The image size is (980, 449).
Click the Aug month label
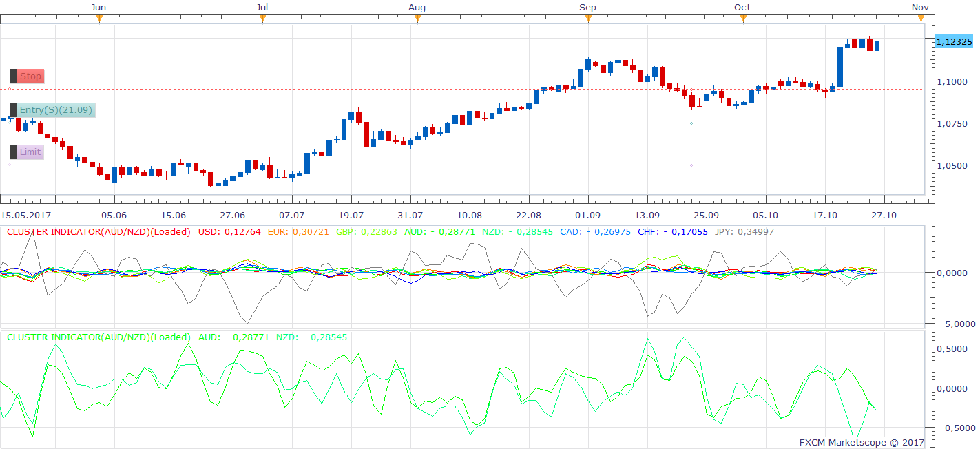click(417, 8)
